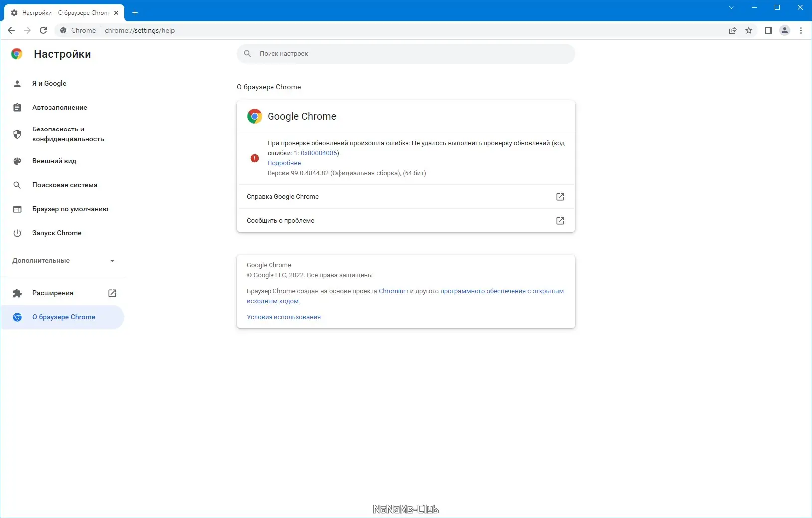812x518 pixels.
Task: Click the forward navigation arrow
Action: tap(27, 30)
